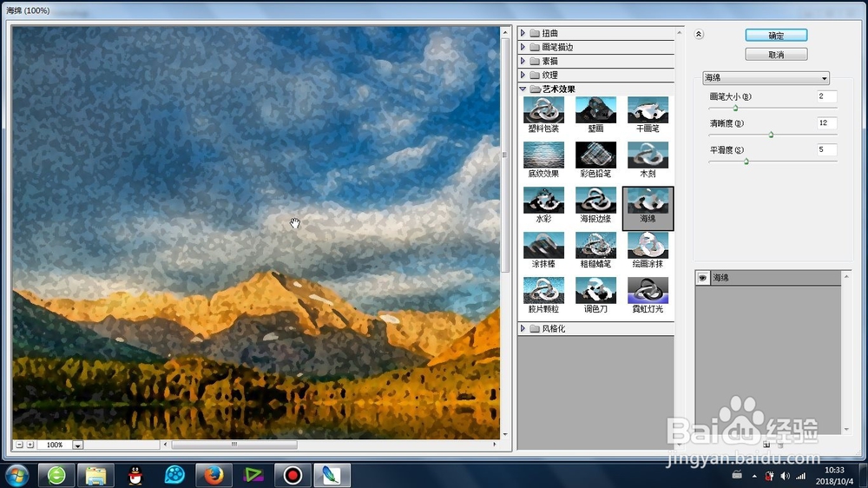Open the Firefox taskbar icon
Screen dimensions: 868x488
[214, 475]
